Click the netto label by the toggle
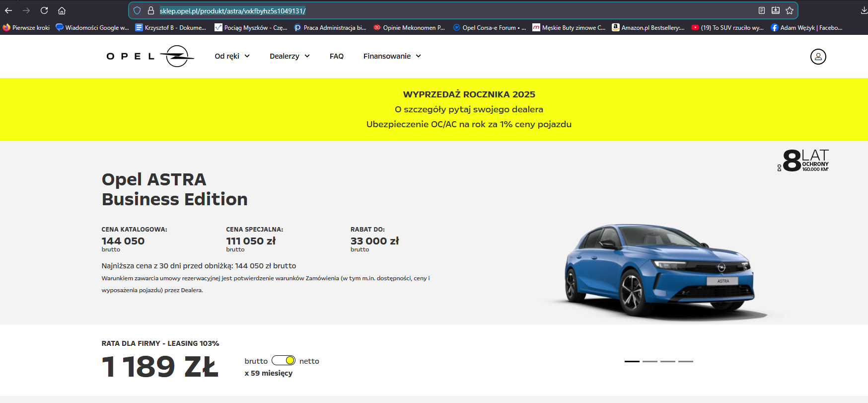The image size is (868, 403). [x=309, y=361]
